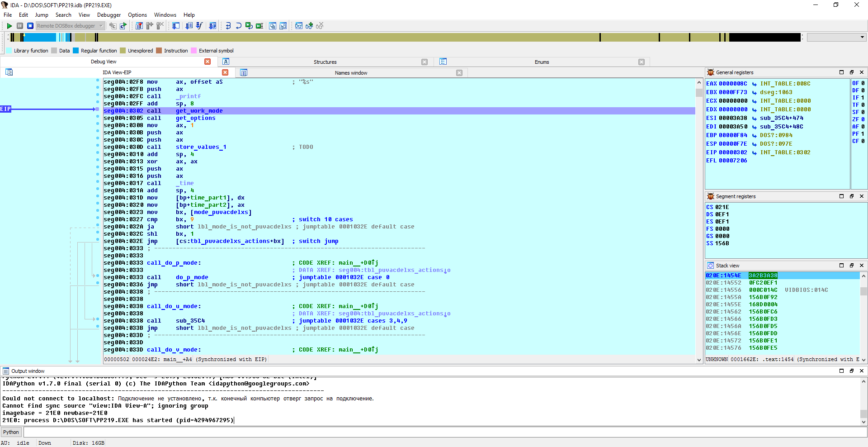Image resolution: width=868 pixels, height=447 pixels.
Task: Click the Structures tab icon
Action: coord(226,62)
